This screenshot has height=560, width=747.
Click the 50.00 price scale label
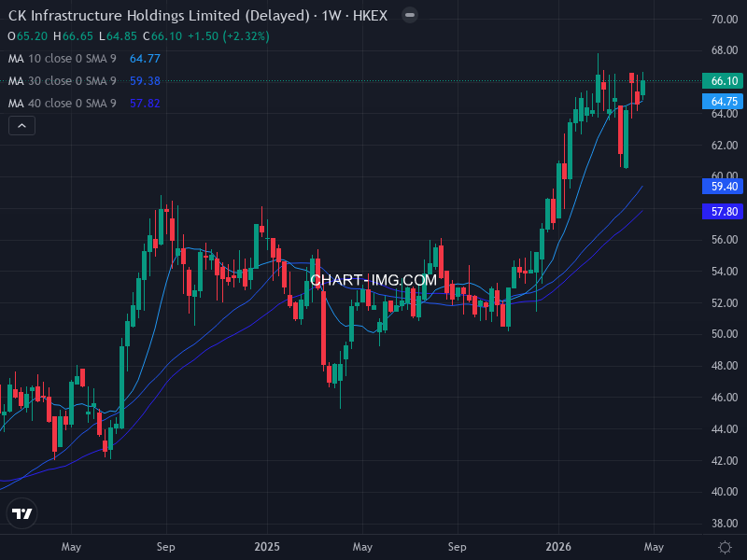[x=725, y=334]
